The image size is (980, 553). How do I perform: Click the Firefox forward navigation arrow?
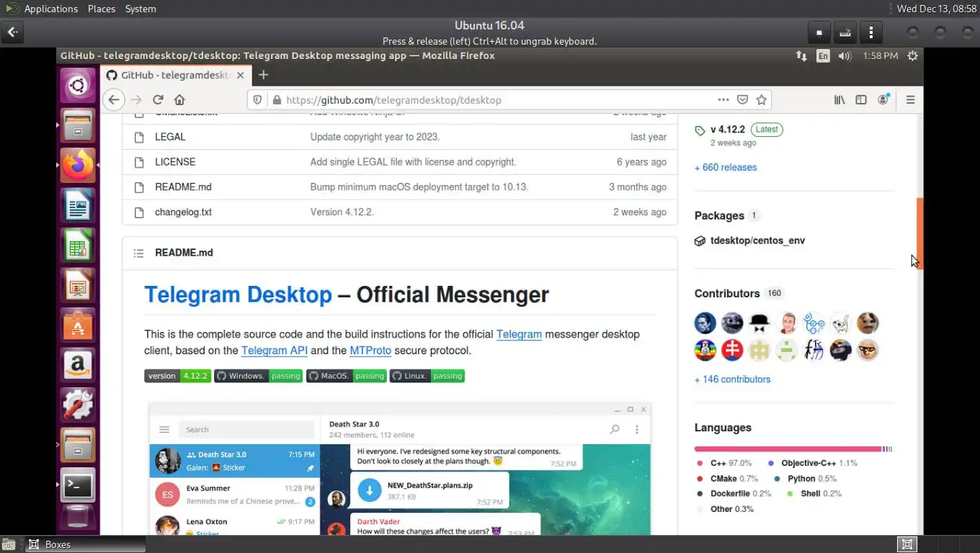136,100
